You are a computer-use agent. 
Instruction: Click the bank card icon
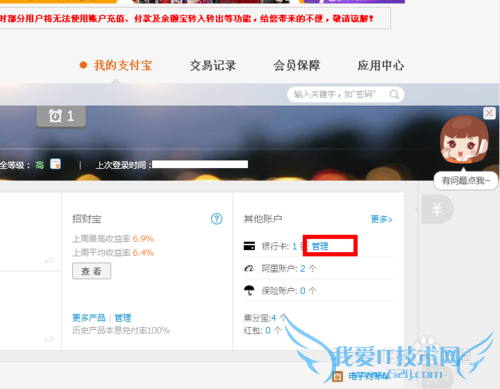coord(249,246)
